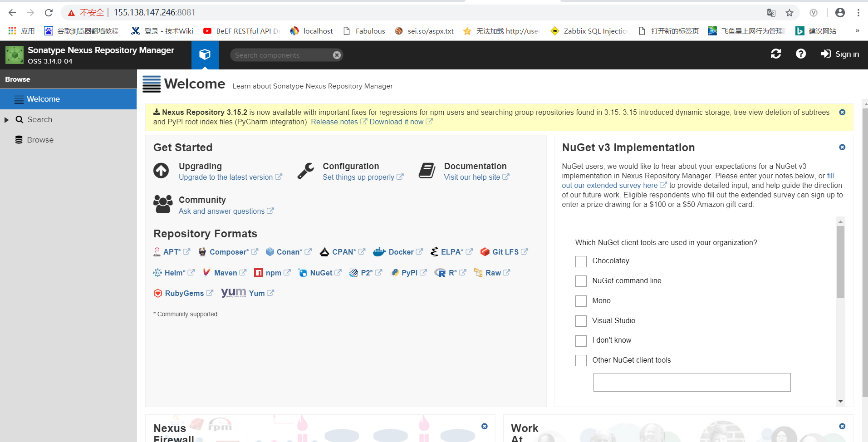
Task: Click the Git LFS icon
Action: (x=485, y=252)
